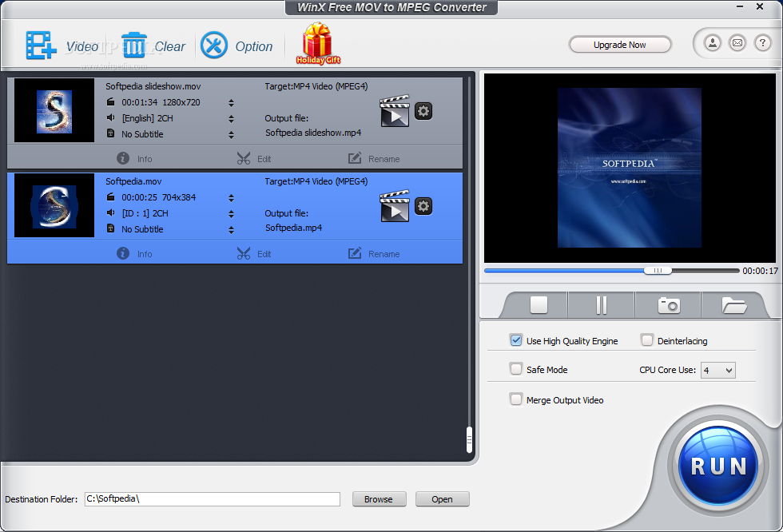This screenshot has width=783, height=532.
Task: Open the help question mark icon
Action: pos(762,43)
